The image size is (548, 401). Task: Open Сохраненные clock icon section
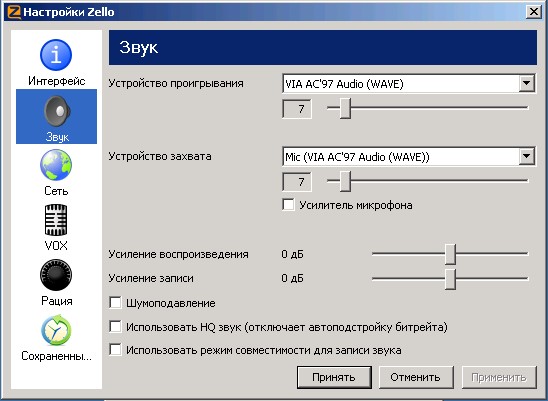coord(56,330)
